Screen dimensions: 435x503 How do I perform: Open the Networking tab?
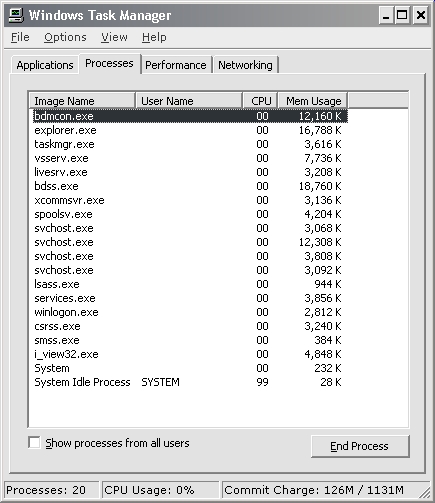point(245,65)
